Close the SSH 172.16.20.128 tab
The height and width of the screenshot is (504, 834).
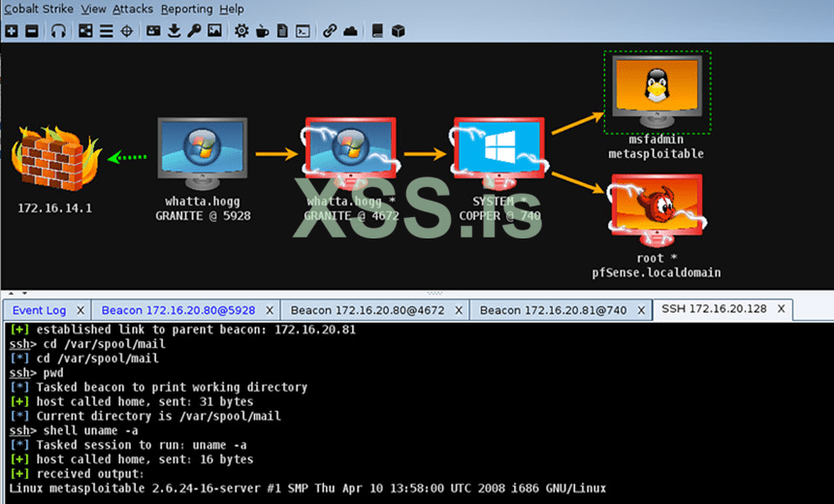[x=782, y=309]
